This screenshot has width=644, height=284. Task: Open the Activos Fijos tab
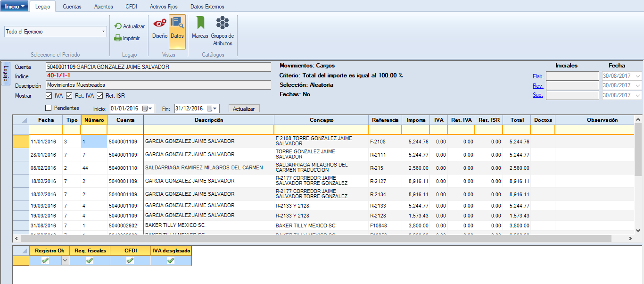163,7
